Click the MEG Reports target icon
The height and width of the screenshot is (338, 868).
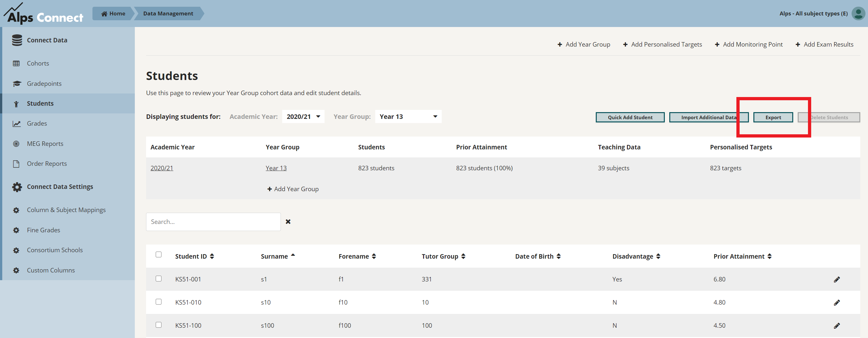coord(16,144)
